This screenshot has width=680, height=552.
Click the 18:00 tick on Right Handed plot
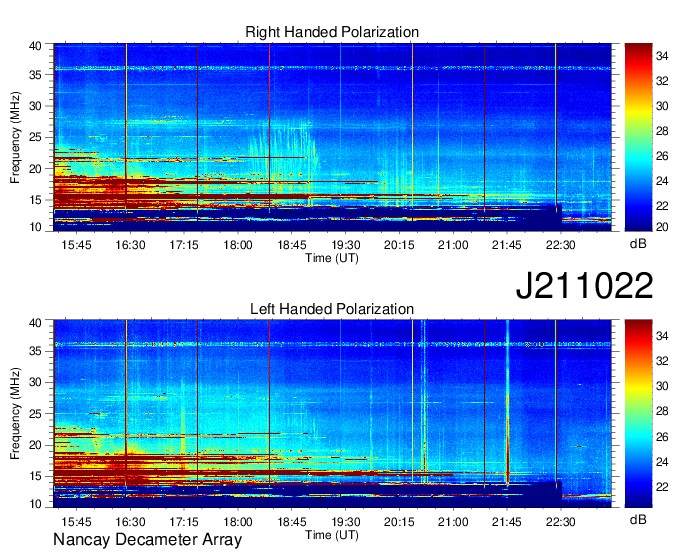(x=238, y=245)
